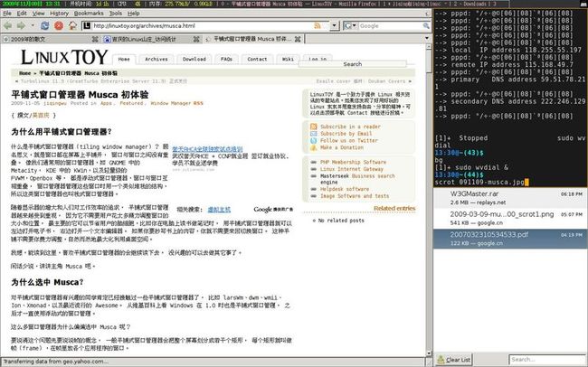Open the Contact nav tab
Image resolution: width=588 pixels, height=367 pixels.
point(257,60)
